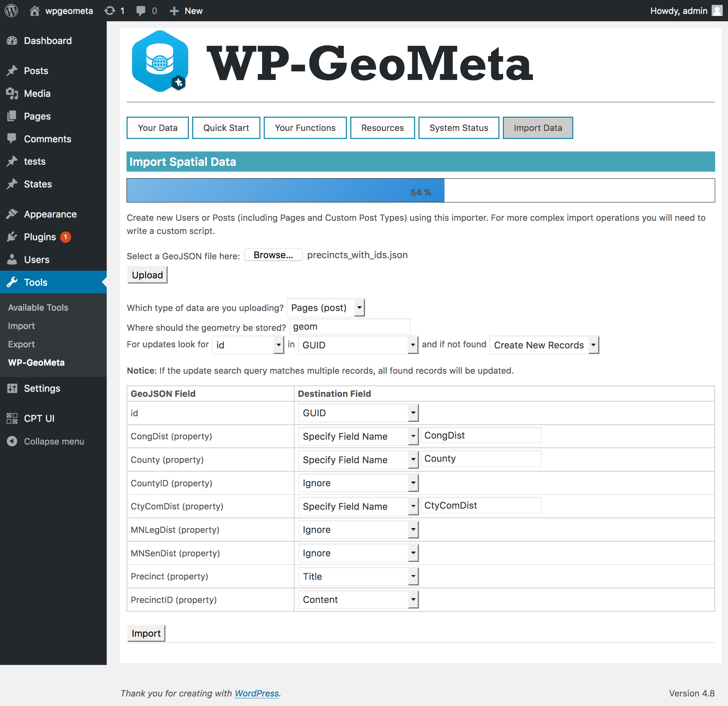728x706 pixels.
Task: Switch to the System Status tab
Action: pos(458,128)
